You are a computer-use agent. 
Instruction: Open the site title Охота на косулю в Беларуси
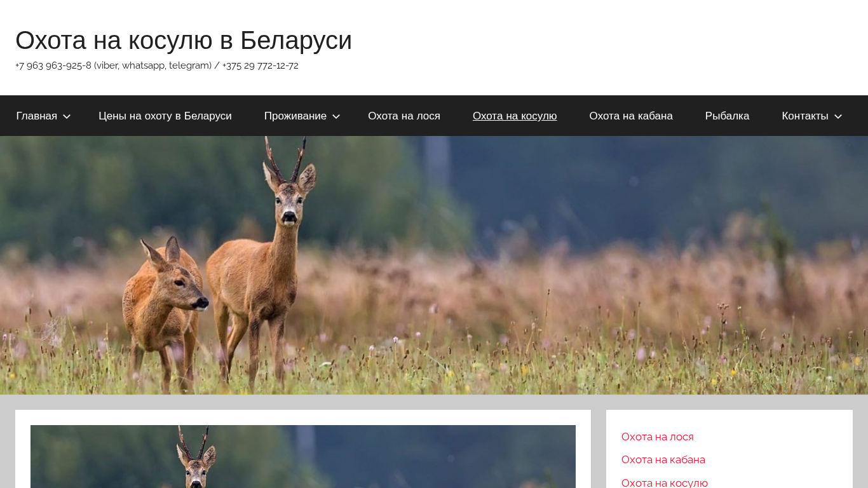pos(183,41)
